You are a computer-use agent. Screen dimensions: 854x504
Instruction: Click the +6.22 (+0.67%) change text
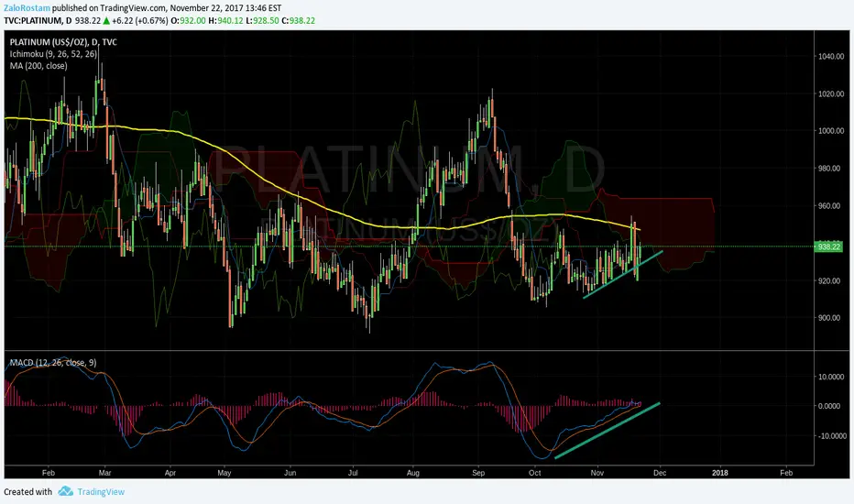point(140,21)
